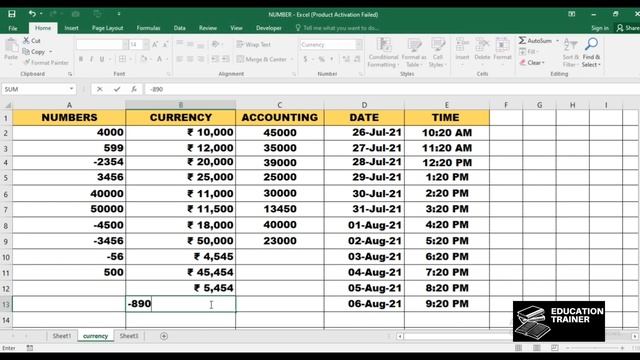Click the Copy button
640x360 pixels.
tap(34, 52)
